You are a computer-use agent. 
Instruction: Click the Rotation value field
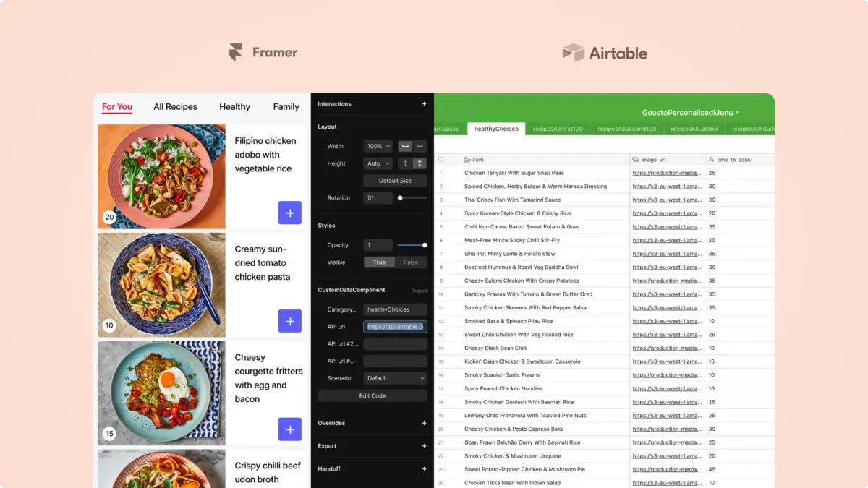[x=378, y=198]
